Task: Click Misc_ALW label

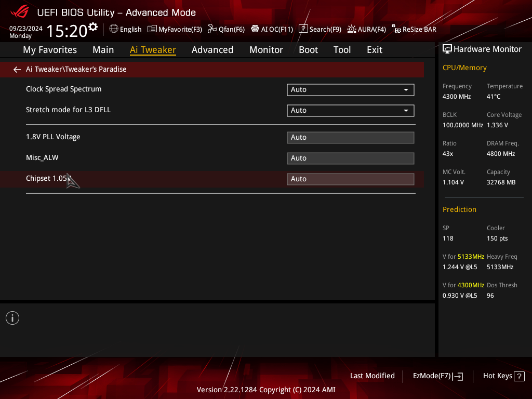Action: tap(42, 157)
